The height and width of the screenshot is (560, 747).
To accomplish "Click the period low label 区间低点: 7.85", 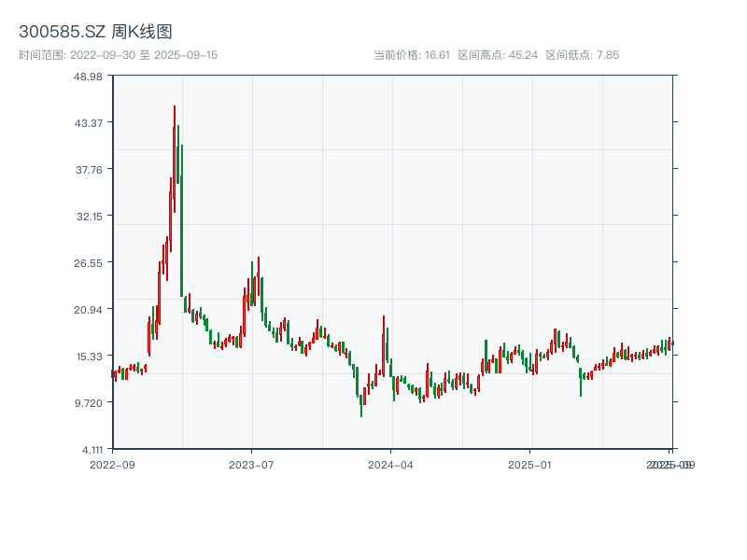I will pyautogui.click(x=582, y=55).
